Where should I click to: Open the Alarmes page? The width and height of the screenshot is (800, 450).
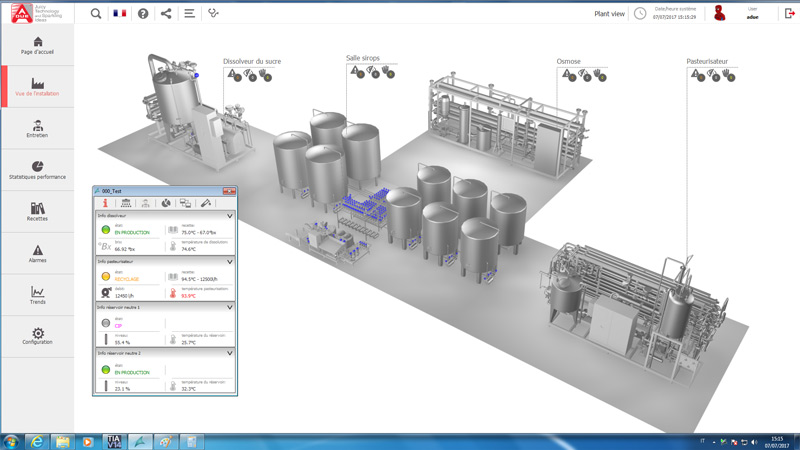coord(37,254)
